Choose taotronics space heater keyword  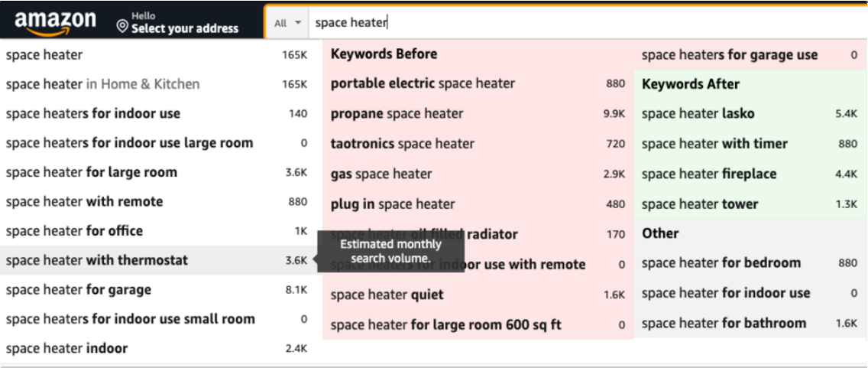[x=402, y=144]
